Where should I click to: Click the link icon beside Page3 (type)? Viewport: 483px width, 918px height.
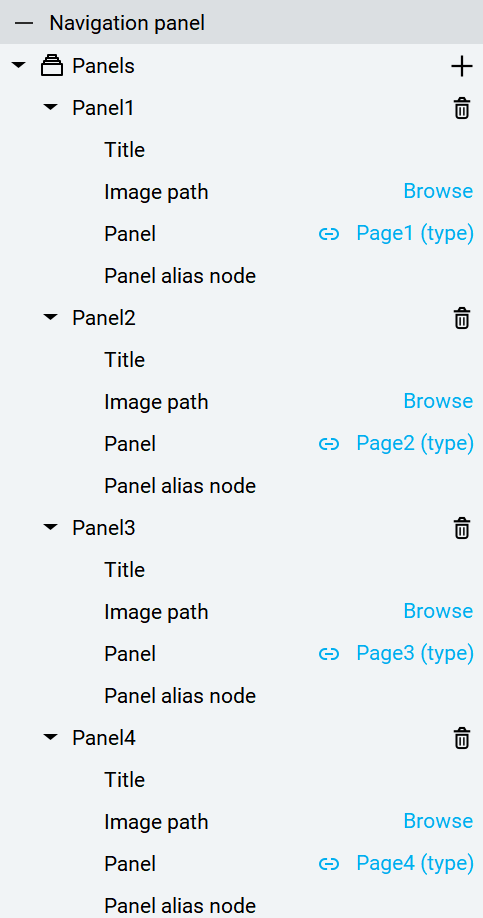(x=329, y=654)
